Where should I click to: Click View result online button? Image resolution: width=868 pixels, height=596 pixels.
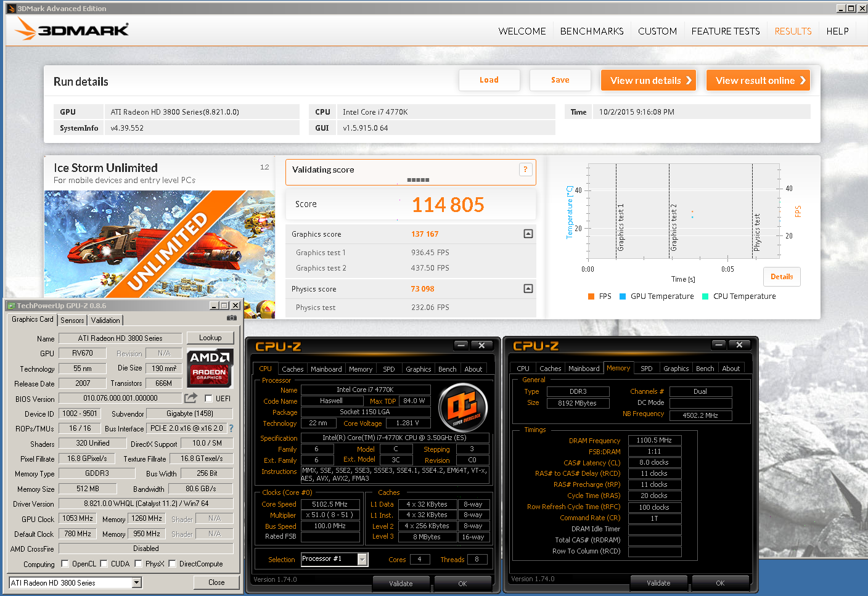[x=758, y=80]
